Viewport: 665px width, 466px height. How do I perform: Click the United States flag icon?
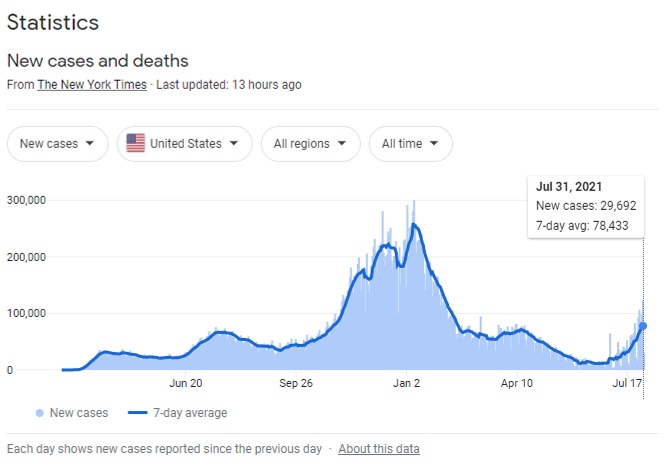[x=136, y=143]
